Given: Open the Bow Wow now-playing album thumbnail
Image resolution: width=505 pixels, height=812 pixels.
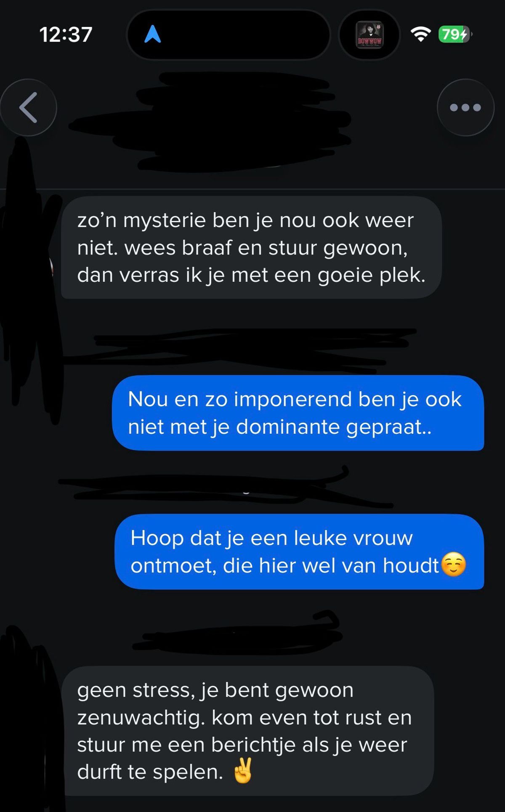Looking at the screenshot, I should coord(369,34).
